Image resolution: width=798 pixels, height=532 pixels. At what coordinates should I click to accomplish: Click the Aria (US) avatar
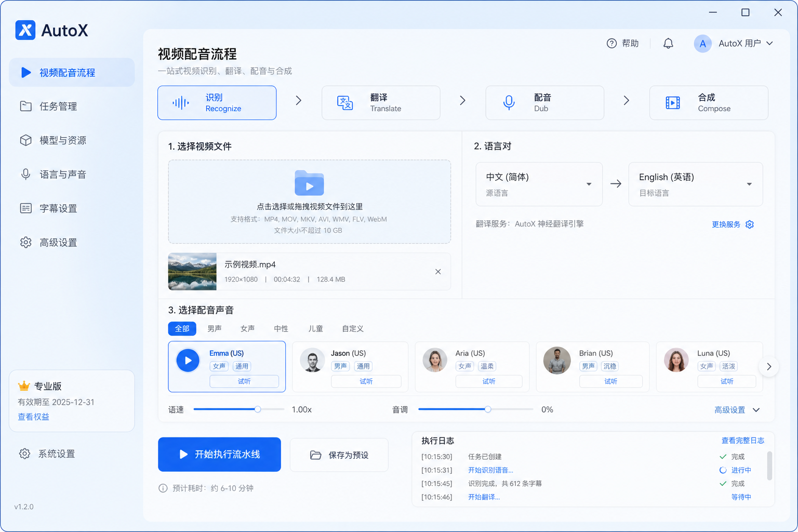[435, 360]
